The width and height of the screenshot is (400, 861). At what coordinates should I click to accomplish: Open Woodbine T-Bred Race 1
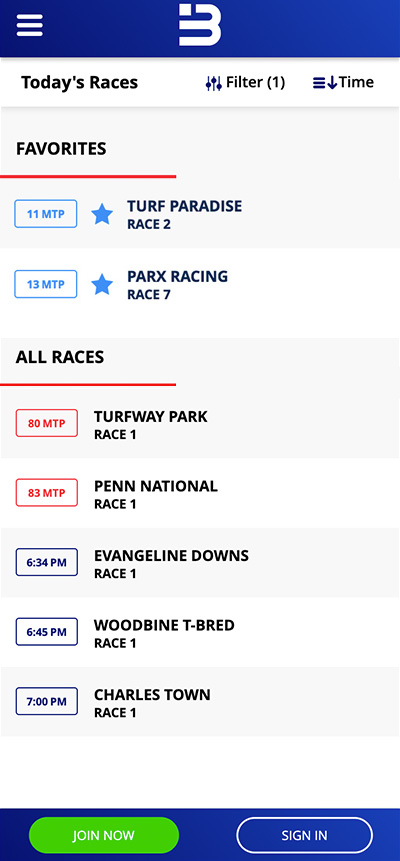(200, 632)
